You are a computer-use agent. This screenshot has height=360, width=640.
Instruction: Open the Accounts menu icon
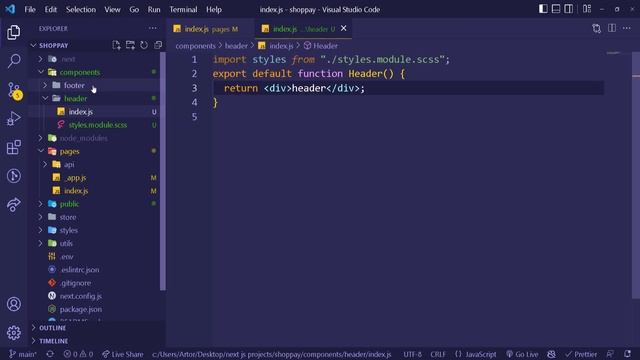pyautogui.click(x=13, y=304)
